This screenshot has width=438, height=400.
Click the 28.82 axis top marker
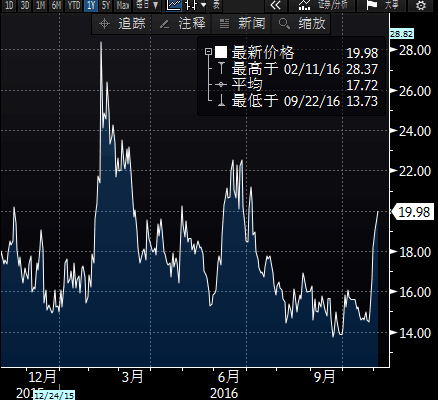401,34
